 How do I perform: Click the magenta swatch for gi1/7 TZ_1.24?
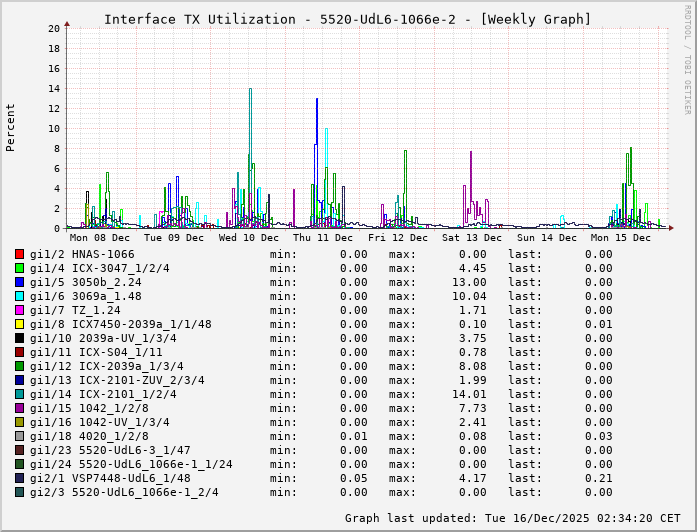tap(20, 310)
